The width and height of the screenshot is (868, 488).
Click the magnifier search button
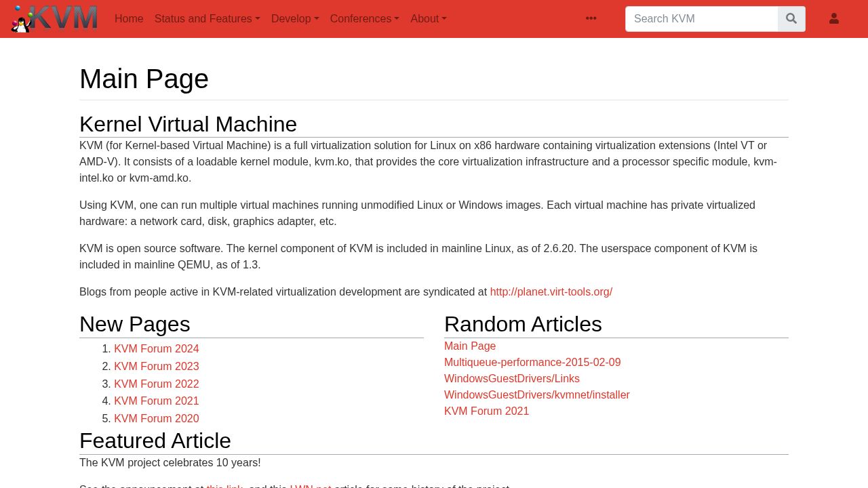pyautogui.click(x=791, y=19)
